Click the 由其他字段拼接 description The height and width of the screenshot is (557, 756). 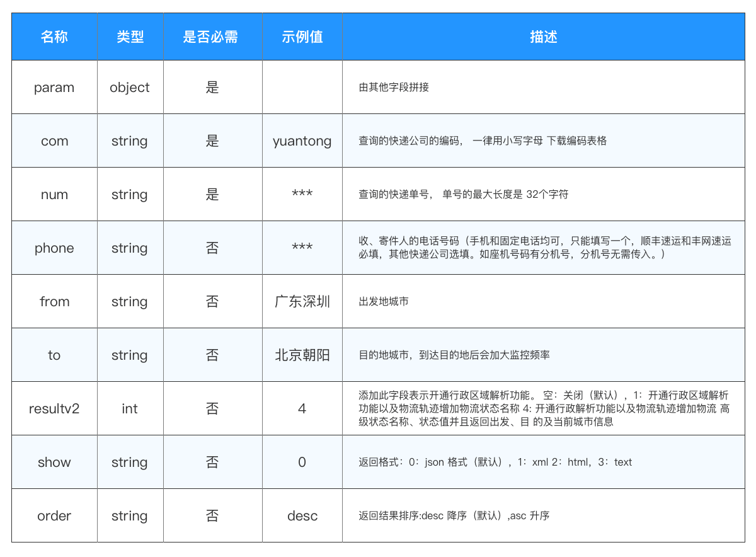point(394,88)
